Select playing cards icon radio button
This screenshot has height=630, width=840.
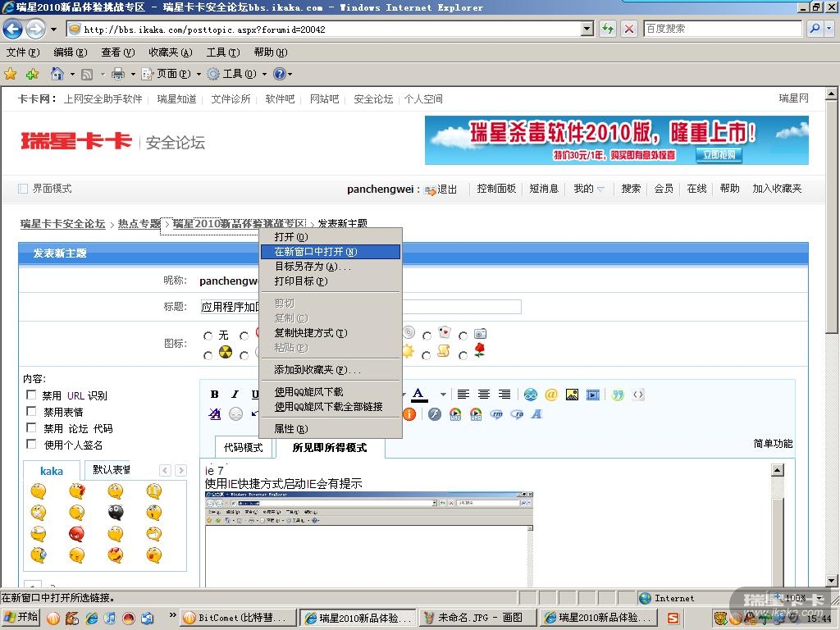pos(427,336)
